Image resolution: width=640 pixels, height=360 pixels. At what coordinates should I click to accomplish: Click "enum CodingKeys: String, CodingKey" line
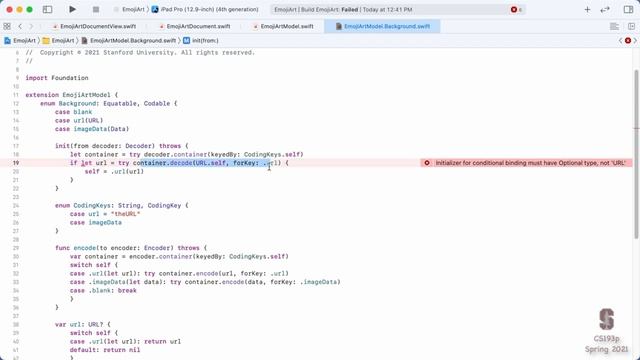[x=122, y=205]
